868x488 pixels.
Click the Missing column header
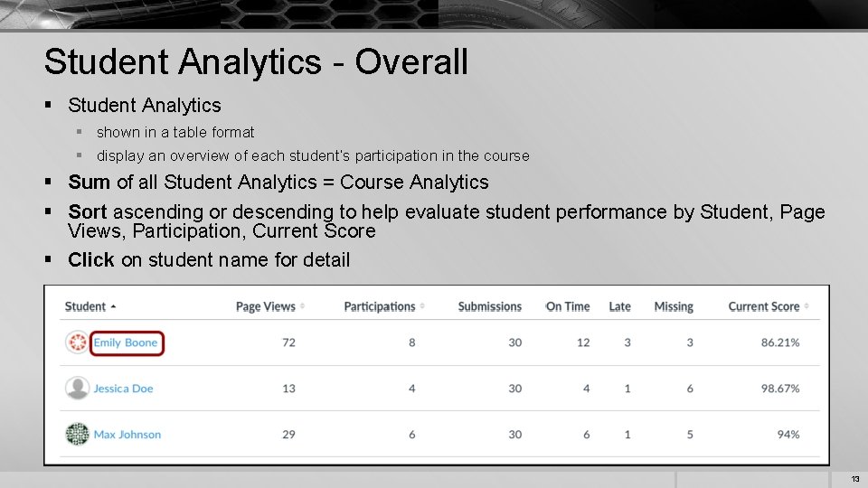674,306
